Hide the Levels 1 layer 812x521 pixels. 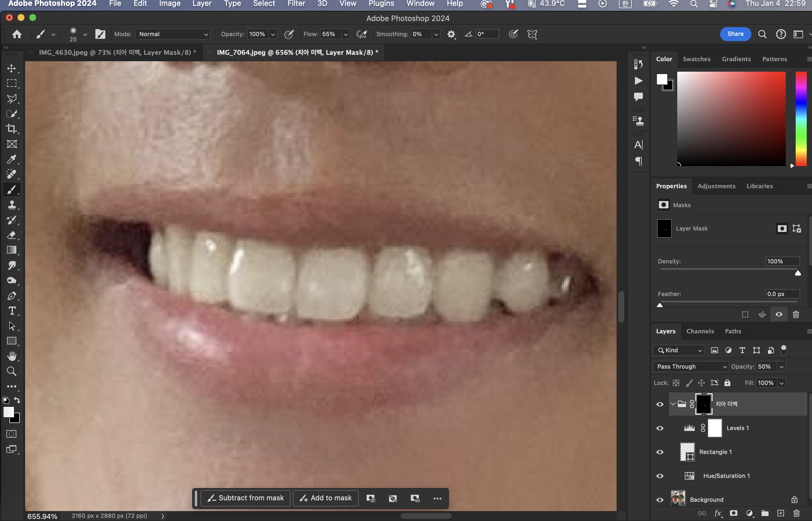pos(660,428)
